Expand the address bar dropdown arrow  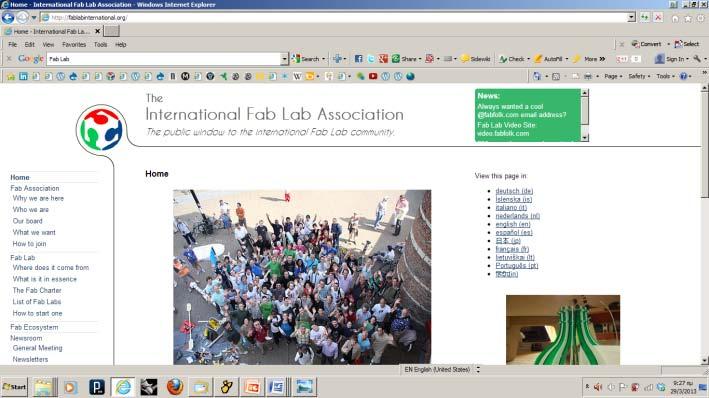(x=631, y=18)
